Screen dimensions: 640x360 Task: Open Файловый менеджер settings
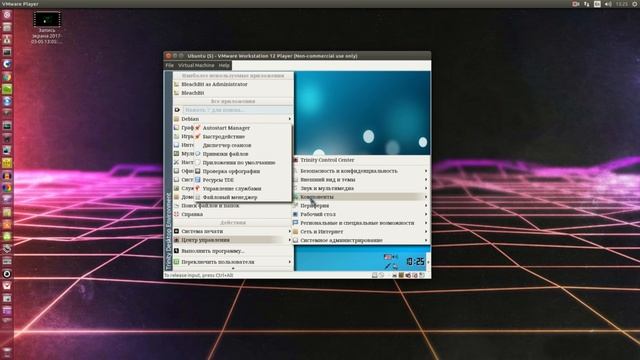[230, 197]
